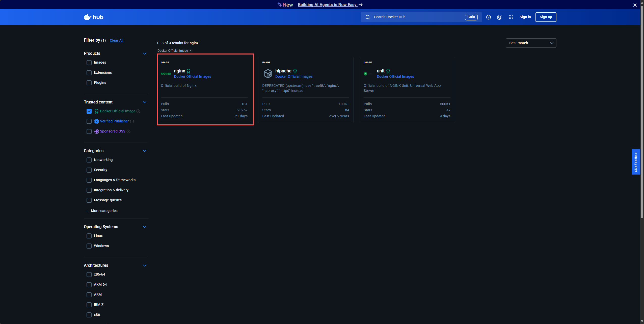The width and height of the screenshot is (644, 324).
Task: Click the hipache cube logo icon
Action: pyautogui.click(x=268, y=74)
